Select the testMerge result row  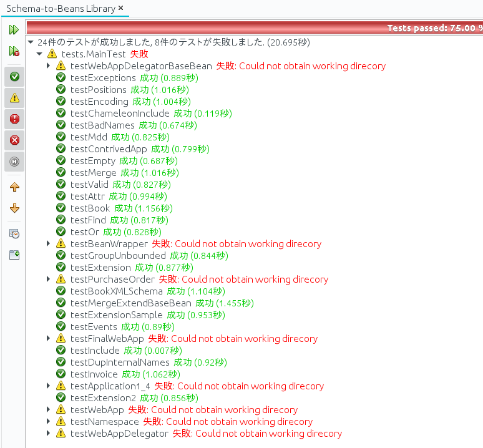[117, 172]
